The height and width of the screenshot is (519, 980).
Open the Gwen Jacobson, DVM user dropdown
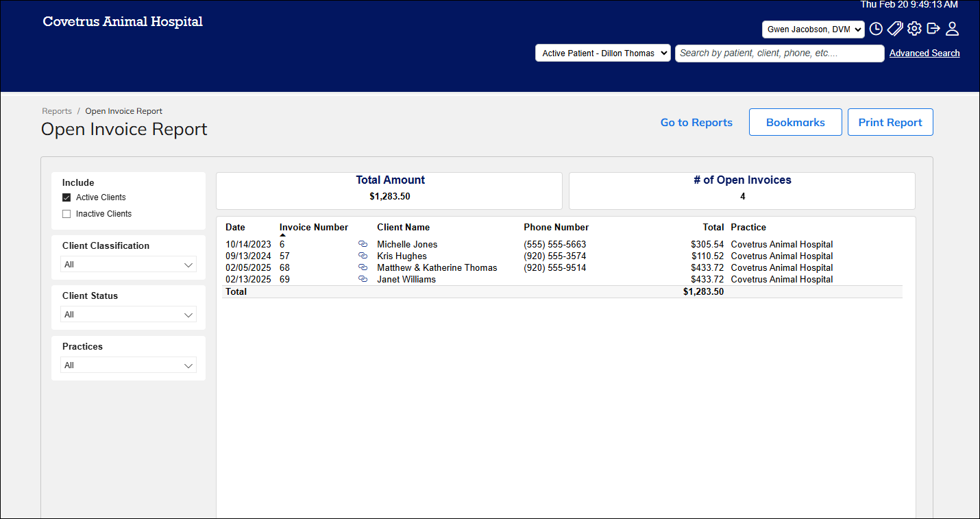click(x=813, y=29)
